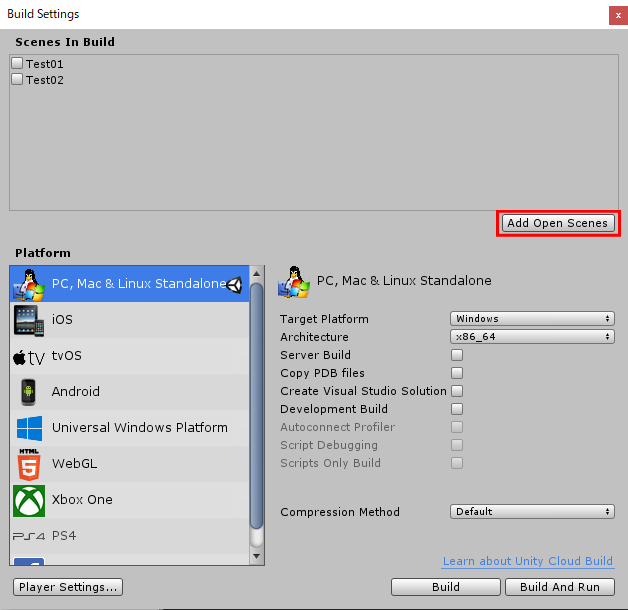Select WebGL platform row
The image size is (628, 610).
tap(129, 464)
